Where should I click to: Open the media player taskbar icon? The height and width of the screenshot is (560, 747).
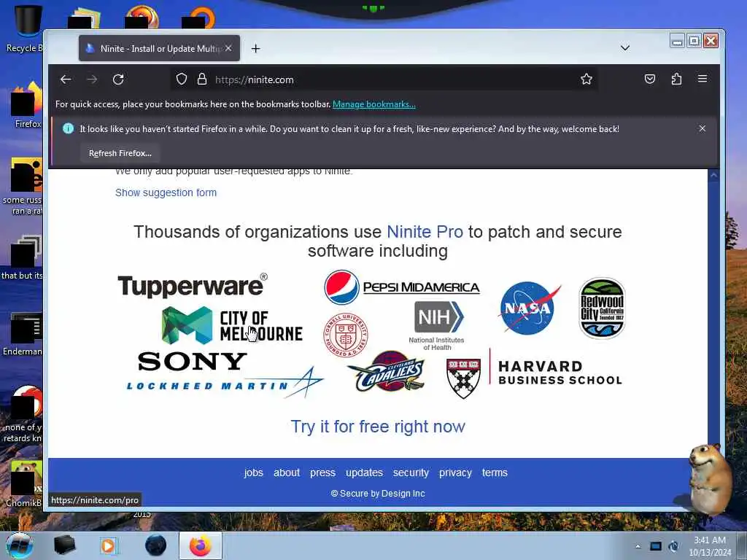109,545
